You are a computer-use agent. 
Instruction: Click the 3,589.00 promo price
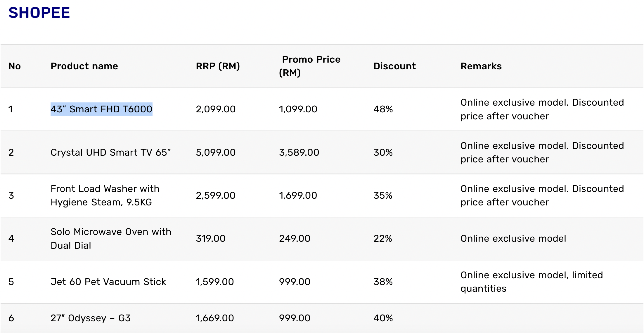[299, 152]
